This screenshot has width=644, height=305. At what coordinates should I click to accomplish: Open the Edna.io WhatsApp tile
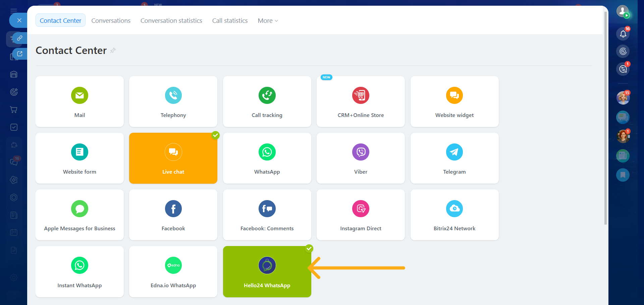pos(173,272)
